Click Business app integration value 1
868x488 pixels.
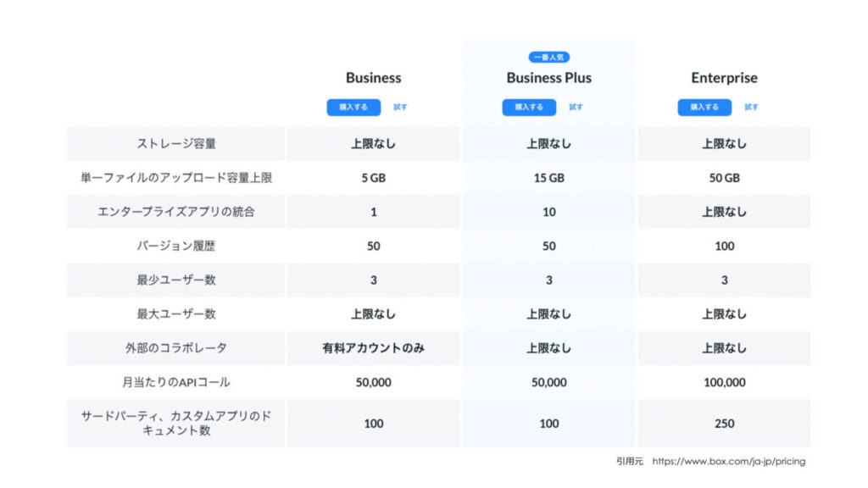coord(374,212)
